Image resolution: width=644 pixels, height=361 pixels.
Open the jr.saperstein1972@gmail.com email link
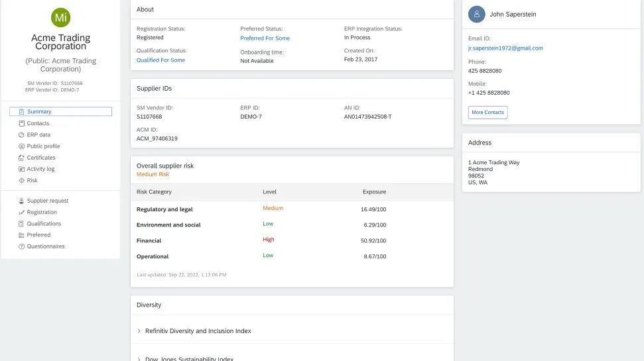(505, 48)
